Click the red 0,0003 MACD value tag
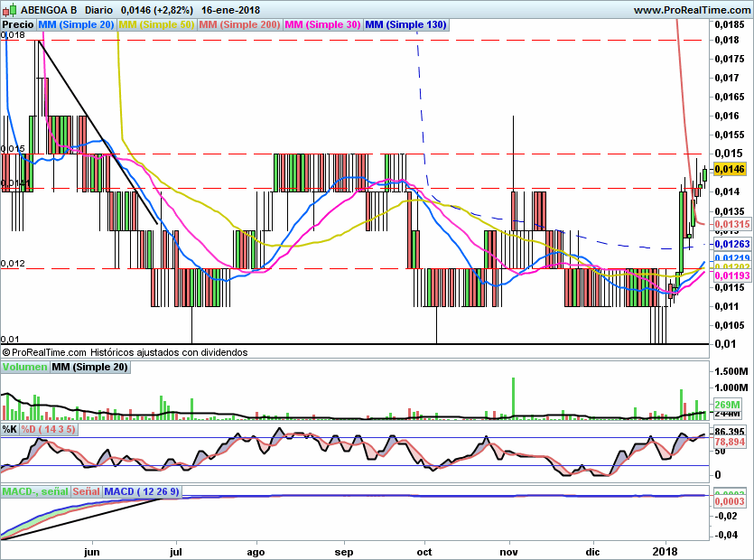The height and width of the screenshot is (560, 754). coord(730,501)
